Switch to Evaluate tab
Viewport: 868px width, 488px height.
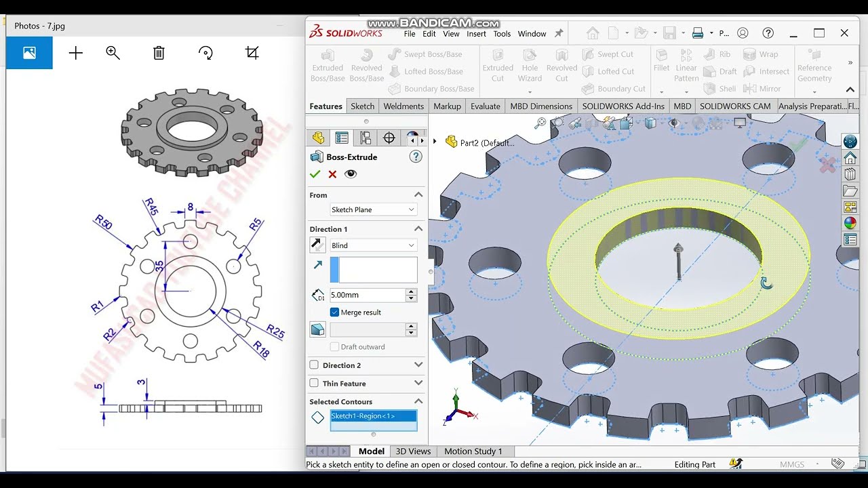click(486, 106)
